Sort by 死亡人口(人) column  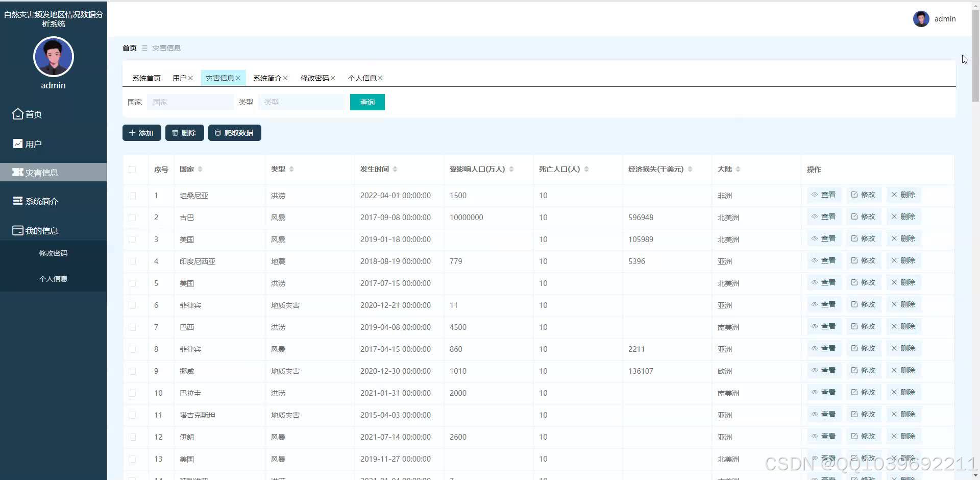(586, 170)
